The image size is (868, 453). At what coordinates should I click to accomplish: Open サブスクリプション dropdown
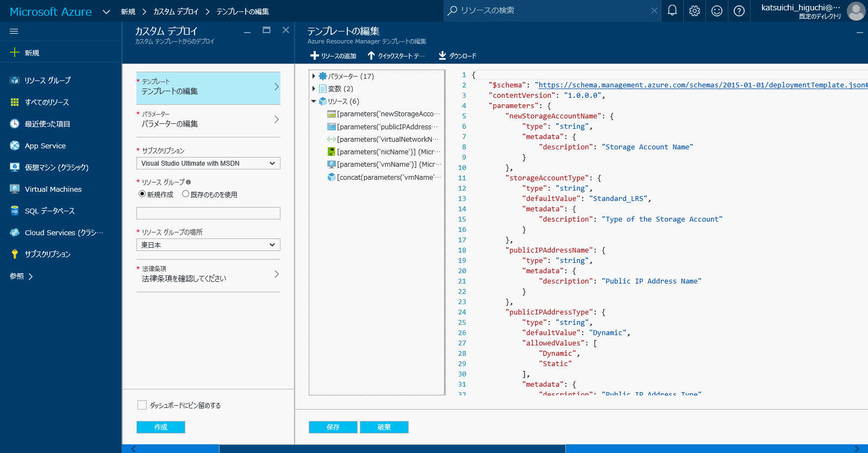tap(208, 163)
